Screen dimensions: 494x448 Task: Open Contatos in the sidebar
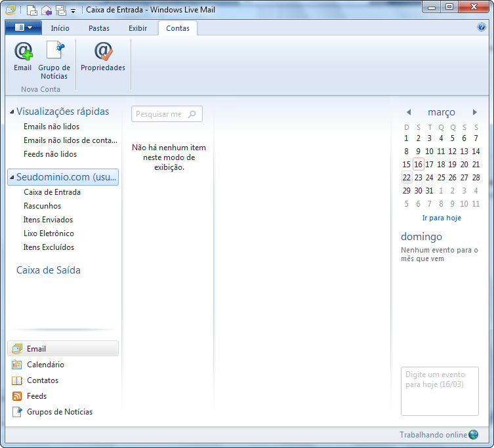pos(42,380)
